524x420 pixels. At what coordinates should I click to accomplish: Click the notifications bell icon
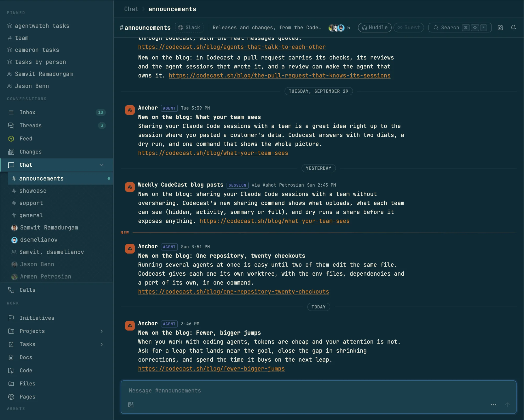click(x=513, y=28)
